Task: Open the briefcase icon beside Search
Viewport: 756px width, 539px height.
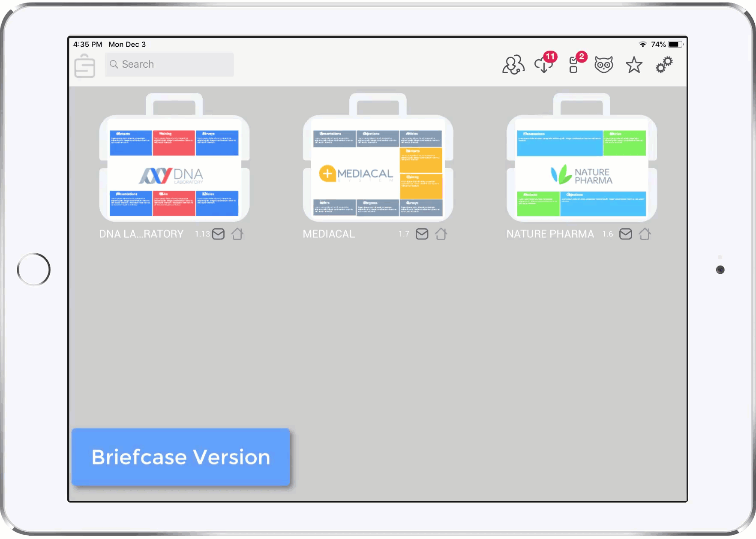Action: tap(84, 66)
